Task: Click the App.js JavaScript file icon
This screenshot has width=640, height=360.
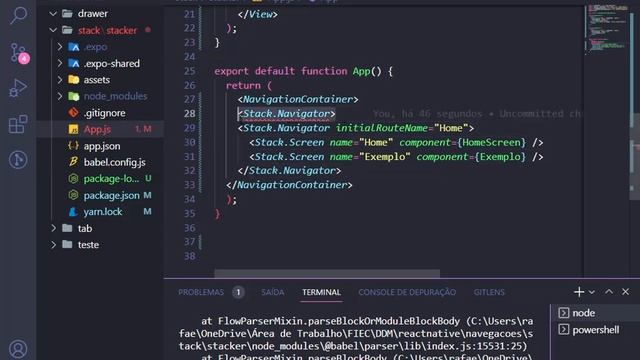Action: pos(73,129)
